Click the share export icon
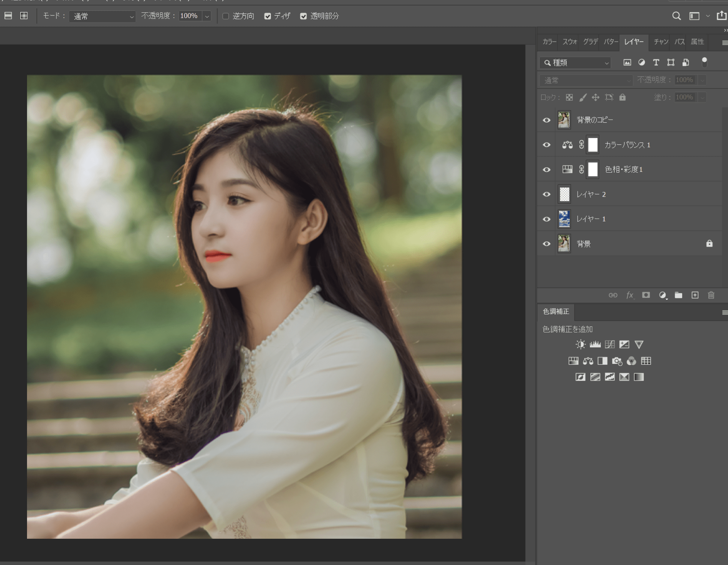The width and height of the screenshot is (728, 565). (721, 15)
